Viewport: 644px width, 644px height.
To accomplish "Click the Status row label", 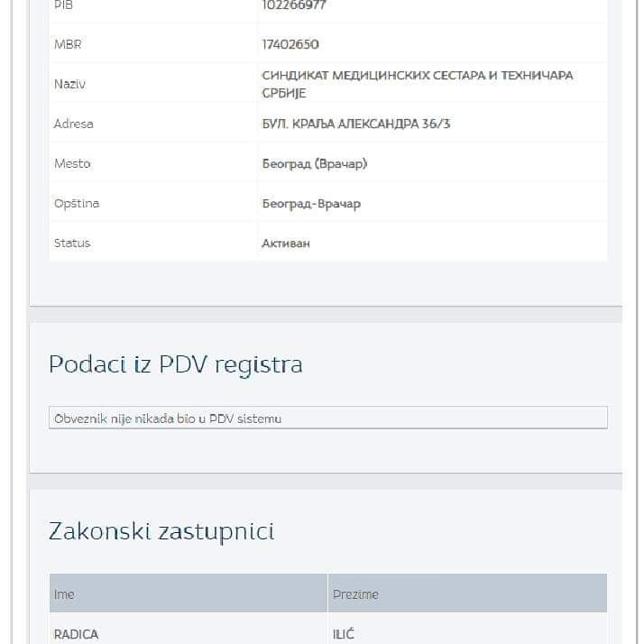I will coord(72,244).
